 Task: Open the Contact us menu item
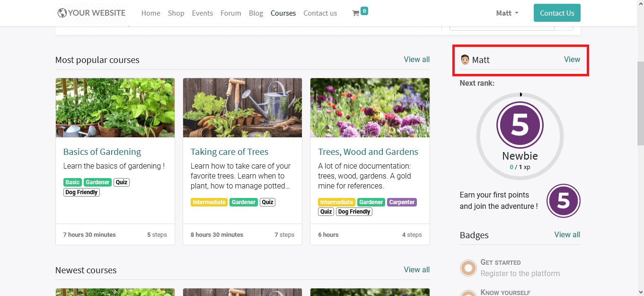click(x=320, y=13)
